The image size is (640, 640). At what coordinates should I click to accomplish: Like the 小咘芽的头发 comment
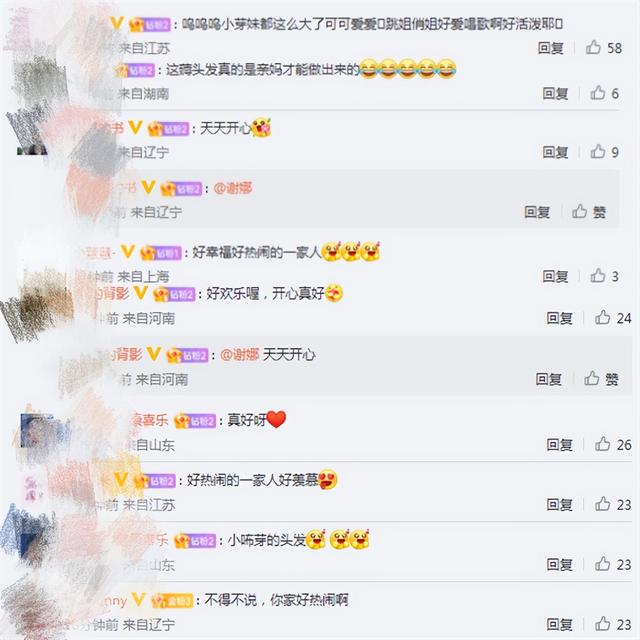coord(613,564)
